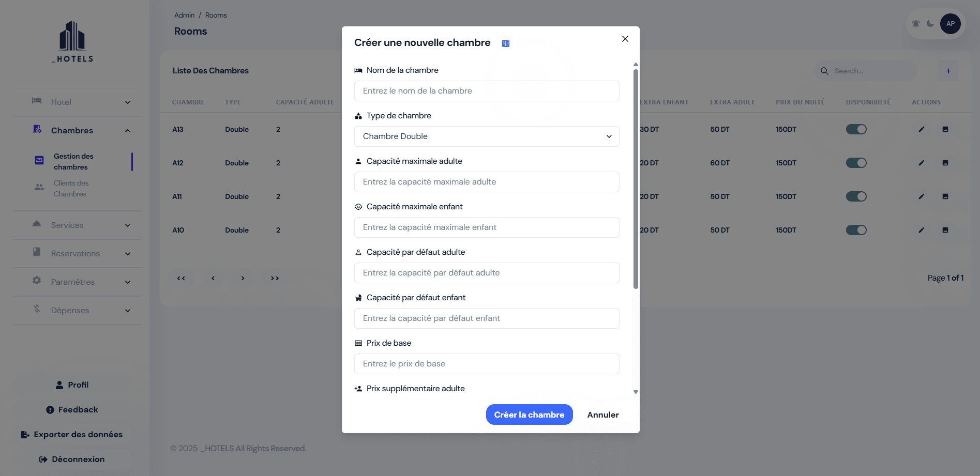Switch to dark mode with the moon icon
The height and width of the screenshot is (476, 980).
(x=930, y=24)
